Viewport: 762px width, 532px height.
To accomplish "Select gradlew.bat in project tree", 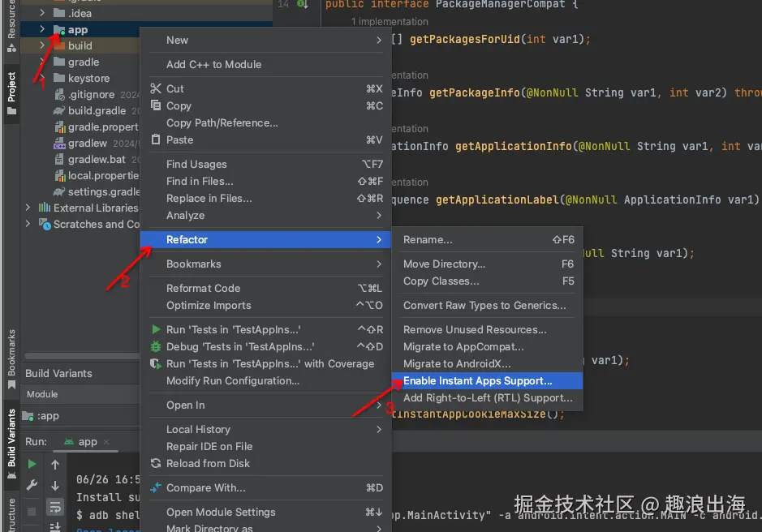I will 97,160.
